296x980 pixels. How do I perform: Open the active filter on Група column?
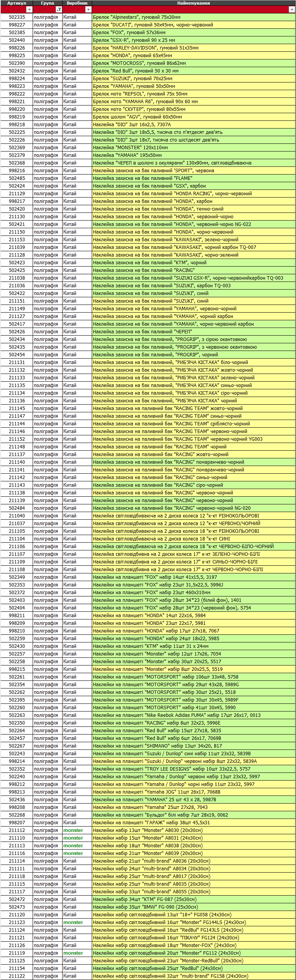click(x=59, y=10)
